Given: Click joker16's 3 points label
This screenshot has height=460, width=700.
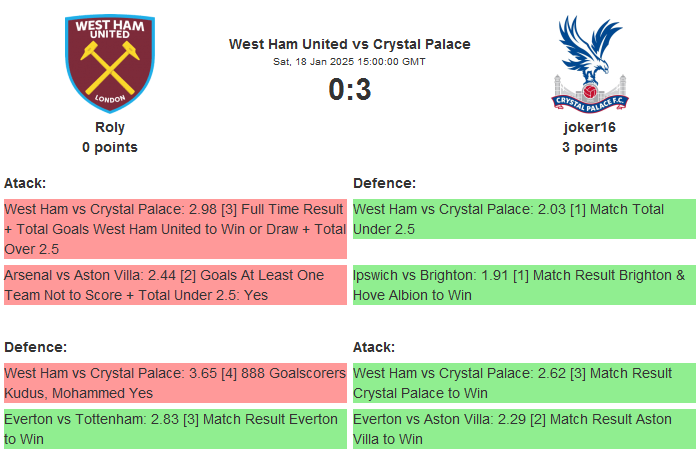Looking at the screenshot, I should (589, 147).
